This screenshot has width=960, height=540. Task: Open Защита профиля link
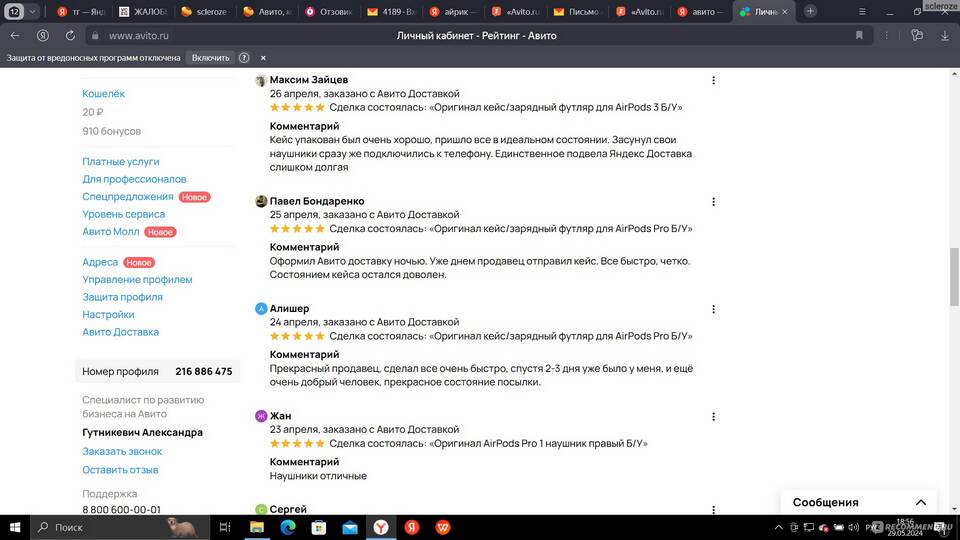[122, 297]
